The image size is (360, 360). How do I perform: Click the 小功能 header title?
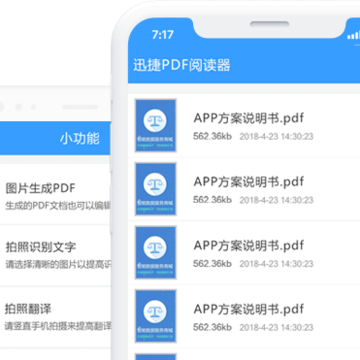coord(80,138)
